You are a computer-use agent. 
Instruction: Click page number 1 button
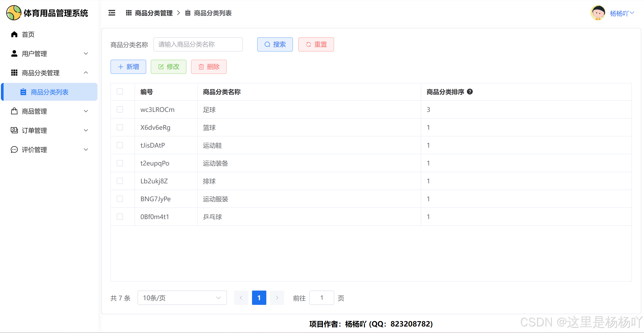click(259, 297)
